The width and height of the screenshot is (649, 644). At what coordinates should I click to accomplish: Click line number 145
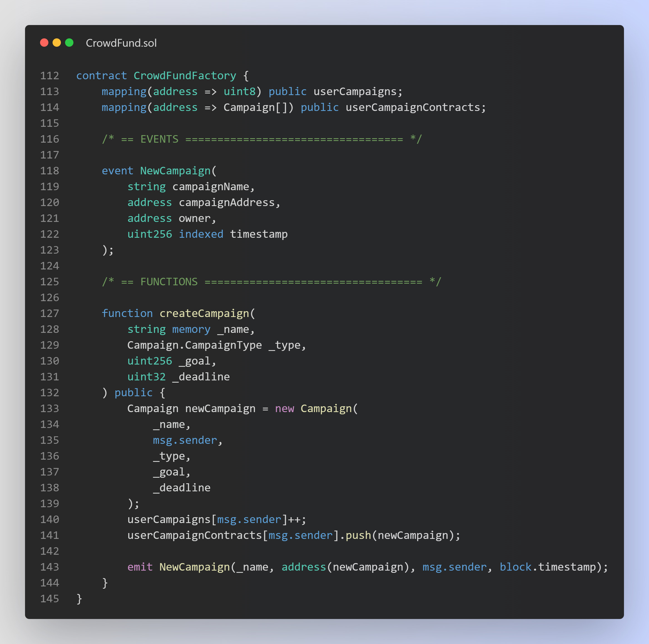[50, 599]
